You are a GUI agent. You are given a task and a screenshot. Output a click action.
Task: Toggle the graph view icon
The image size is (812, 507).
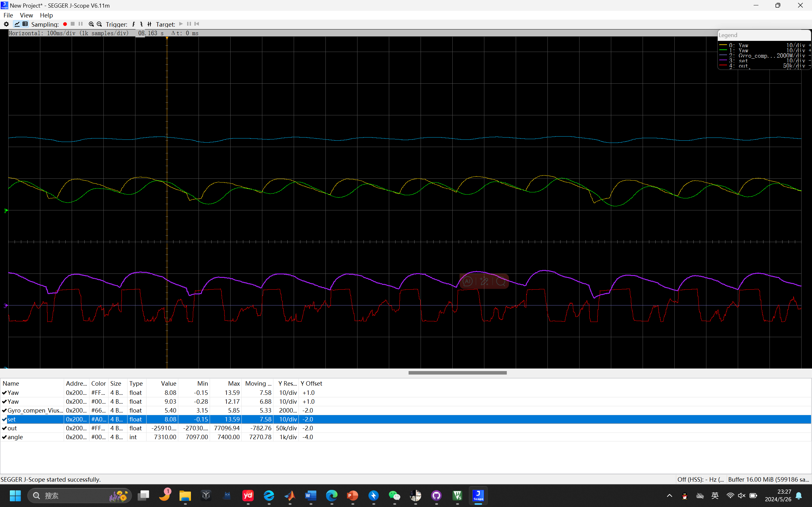[17, 24]
